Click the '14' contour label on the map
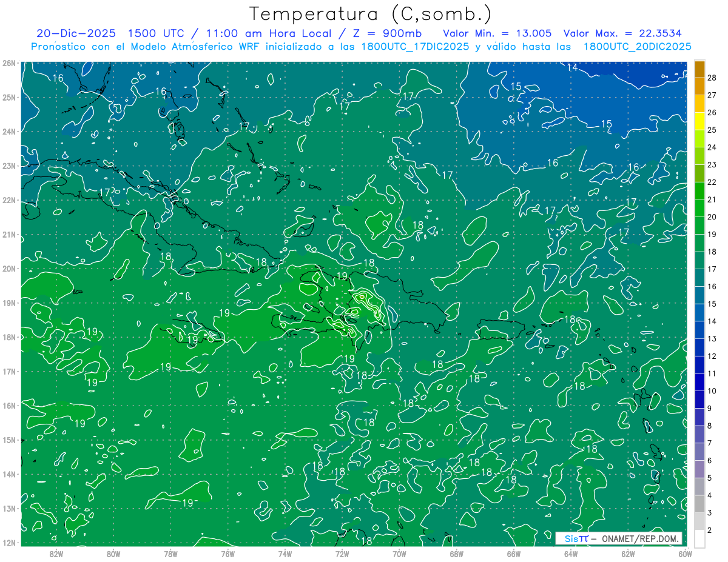728x562 pixels. pyautogui.click(x=572, y=67)
